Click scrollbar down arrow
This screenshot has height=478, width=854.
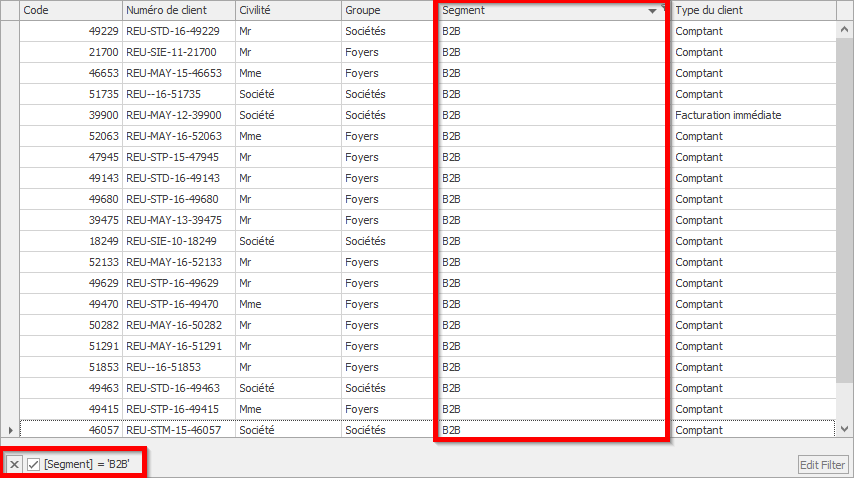[x=844, y=429]
